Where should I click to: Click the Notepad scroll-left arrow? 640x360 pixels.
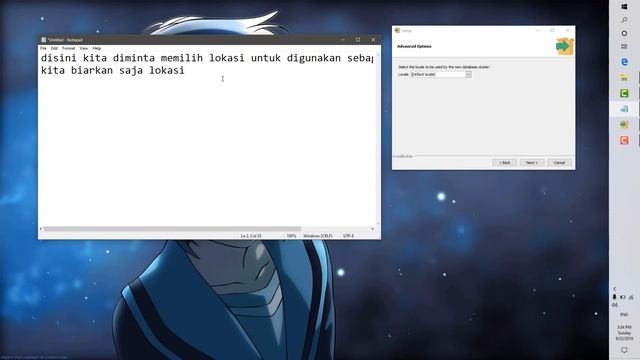[41, 229]
